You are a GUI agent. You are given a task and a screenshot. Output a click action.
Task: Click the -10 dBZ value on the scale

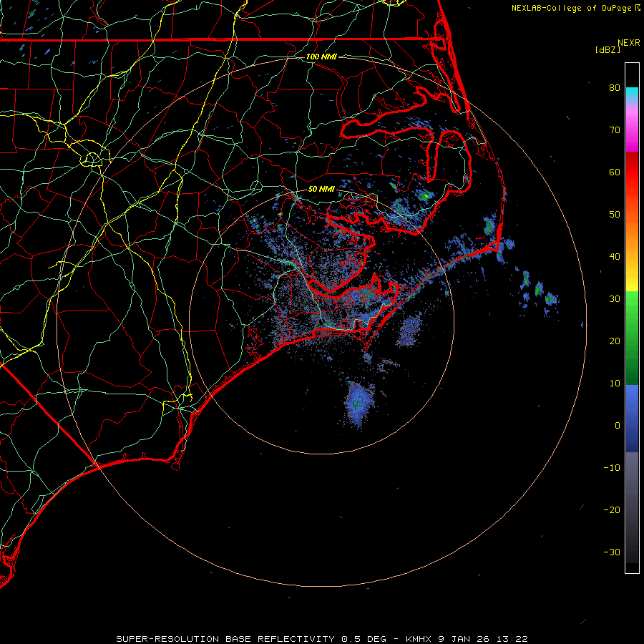[x=612, y=468]
